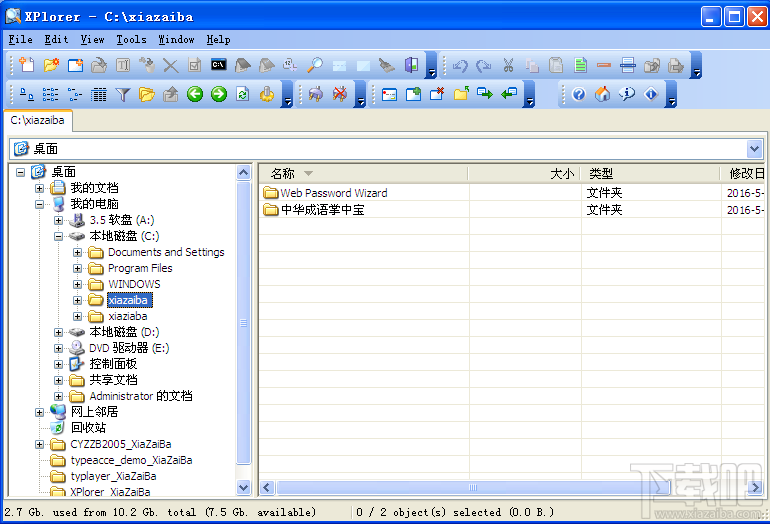Sort by the 类型 column header

pyautogui.click(x=650, y=173)
